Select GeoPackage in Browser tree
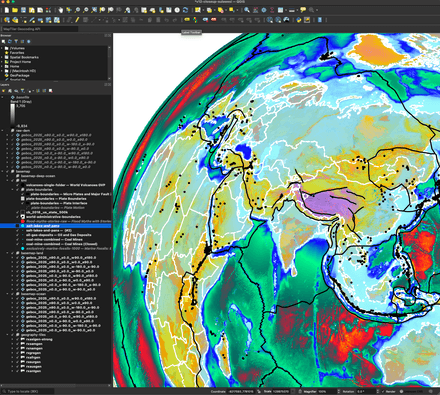 click(19, 75)
